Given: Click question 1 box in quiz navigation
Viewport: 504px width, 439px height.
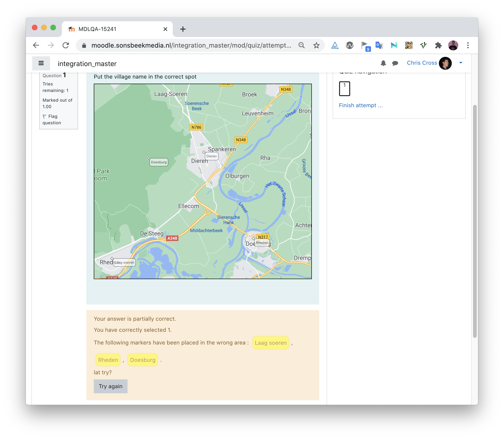Looking at the screenshot, I should (x=344, y=89).
